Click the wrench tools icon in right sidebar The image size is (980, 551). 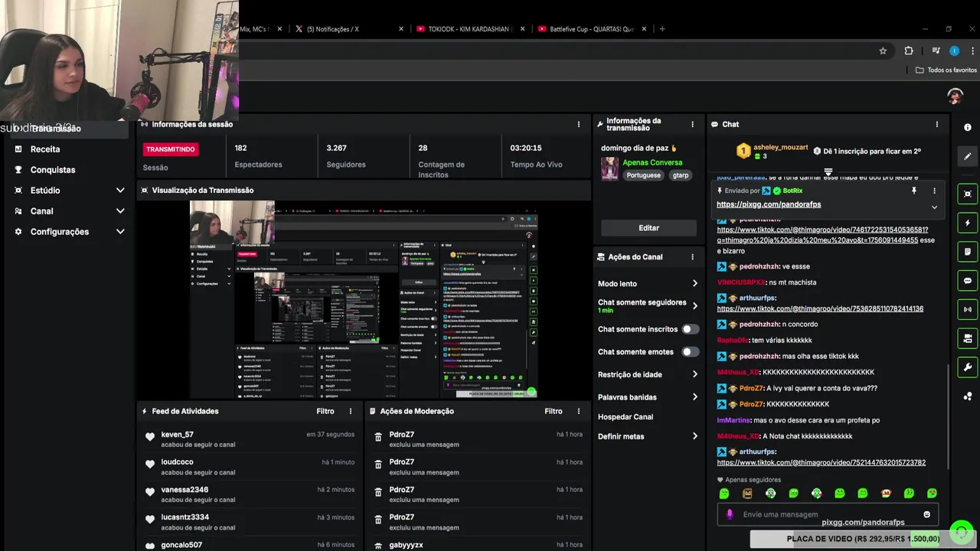click(x=968, y=367)
